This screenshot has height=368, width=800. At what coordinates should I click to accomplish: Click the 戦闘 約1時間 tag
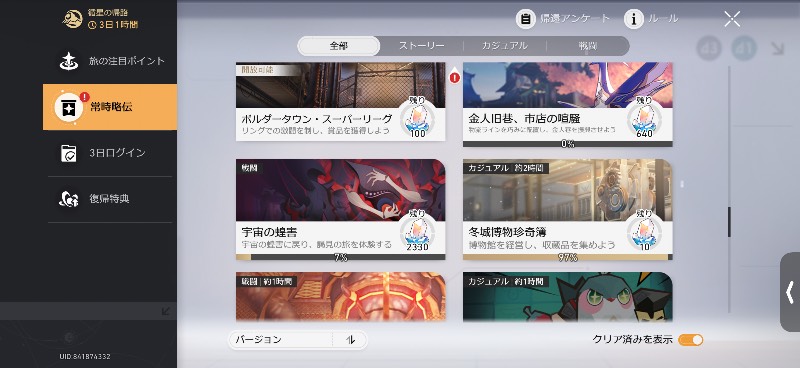point(266,281)
